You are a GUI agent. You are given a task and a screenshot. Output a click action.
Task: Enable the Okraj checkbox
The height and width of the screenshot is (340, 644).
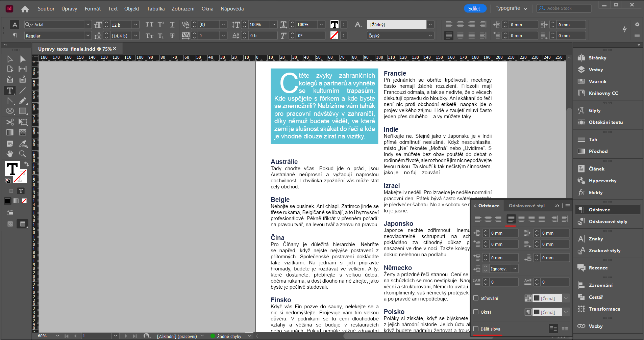coord(476,312)
